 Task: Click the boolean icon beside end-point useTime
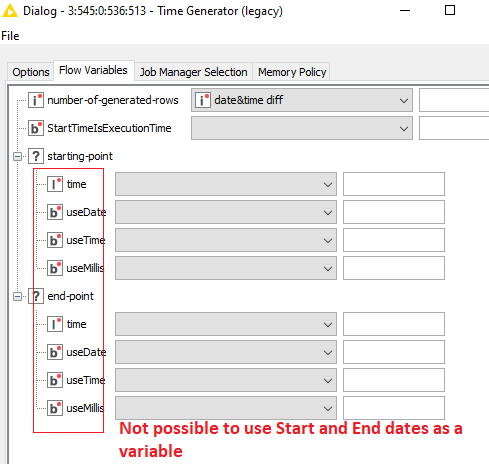click(55, 380)
